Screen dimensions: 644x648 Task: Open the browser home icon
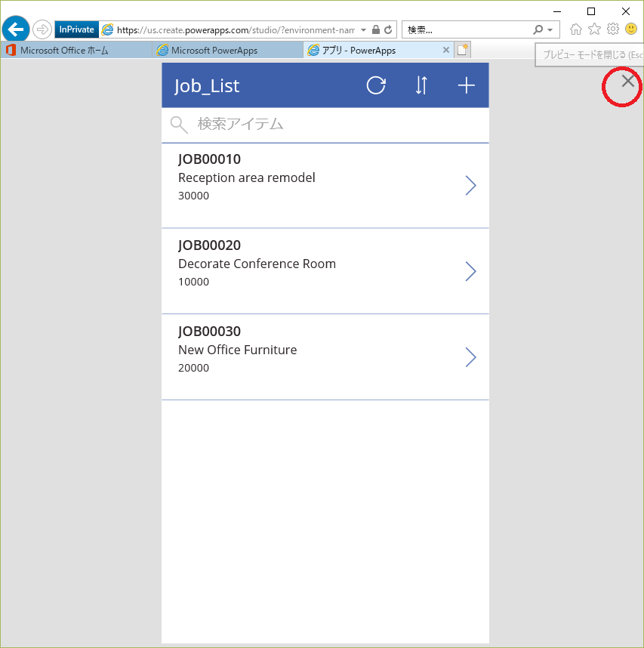coord(576,29)
